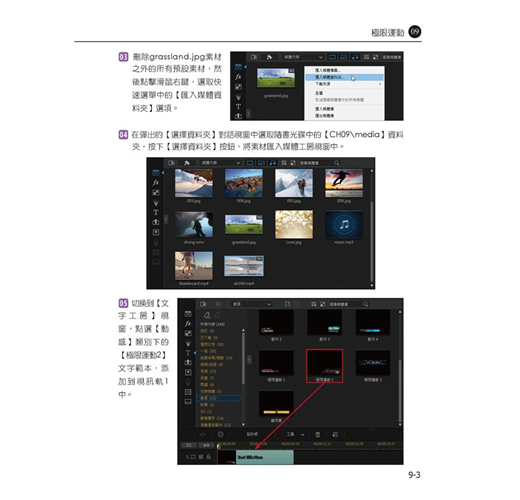The image size is (520, 500).
Task: Click the teal title clip on timeline
Action: tap(265, 457)
